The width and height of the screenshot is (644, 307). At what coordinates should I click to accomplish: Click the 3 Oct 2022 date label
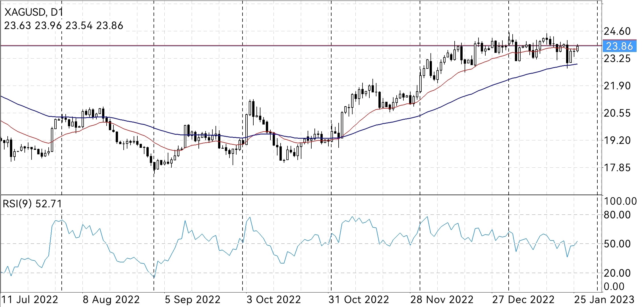[274, 300]
